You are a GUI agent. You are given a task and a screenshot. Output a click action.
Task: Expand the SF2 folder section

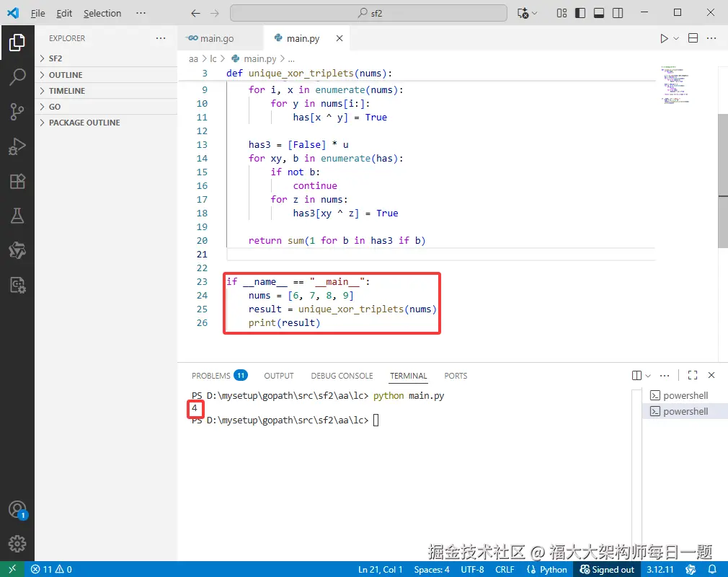click(x=106, y=58)
